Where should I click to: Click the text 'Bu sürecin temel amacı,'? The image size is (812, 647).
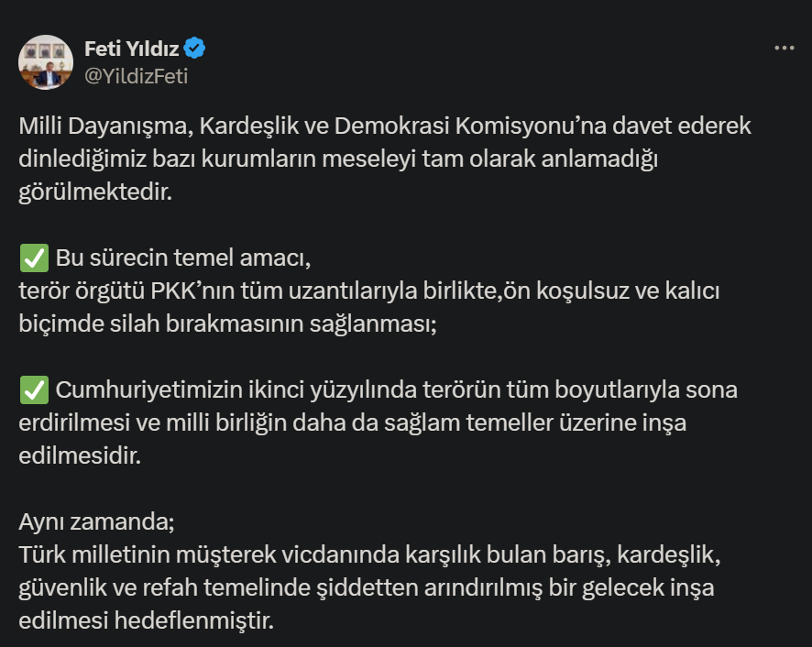(183, 258)
